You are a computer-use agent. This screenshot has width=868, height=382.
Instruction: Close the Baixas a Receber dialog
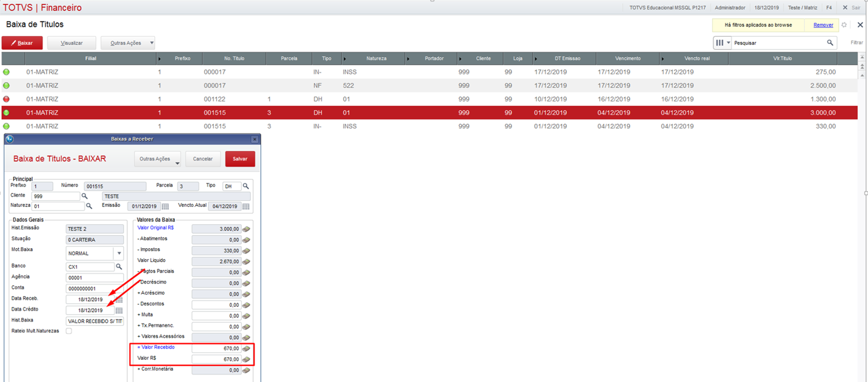(x=254, y=139)
